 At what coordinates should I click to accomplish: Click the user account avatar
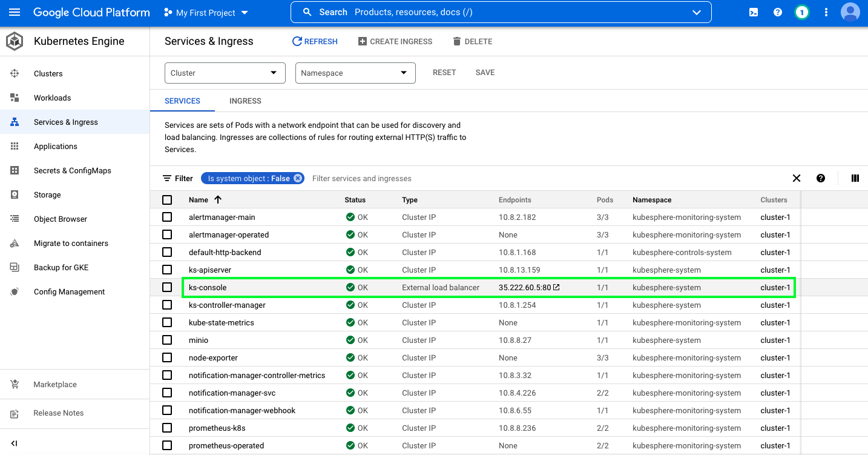tap(850, 12)
